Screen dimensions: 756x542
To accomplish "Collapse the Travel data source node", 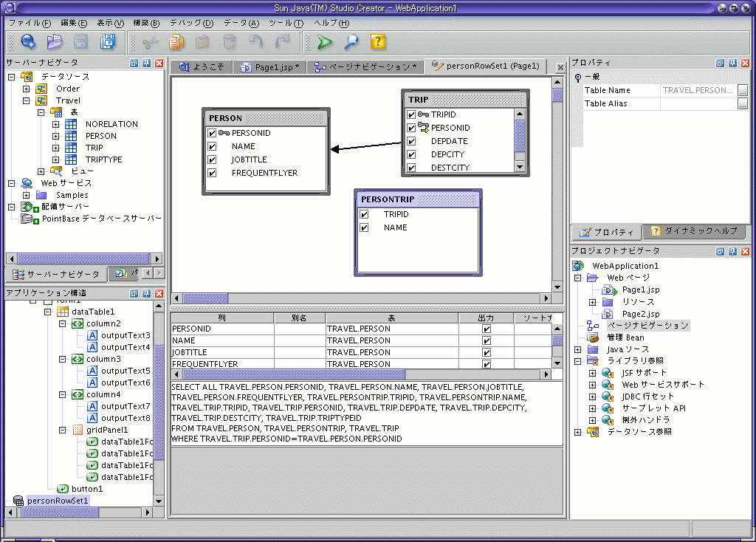I will click(x=27, y=100).
